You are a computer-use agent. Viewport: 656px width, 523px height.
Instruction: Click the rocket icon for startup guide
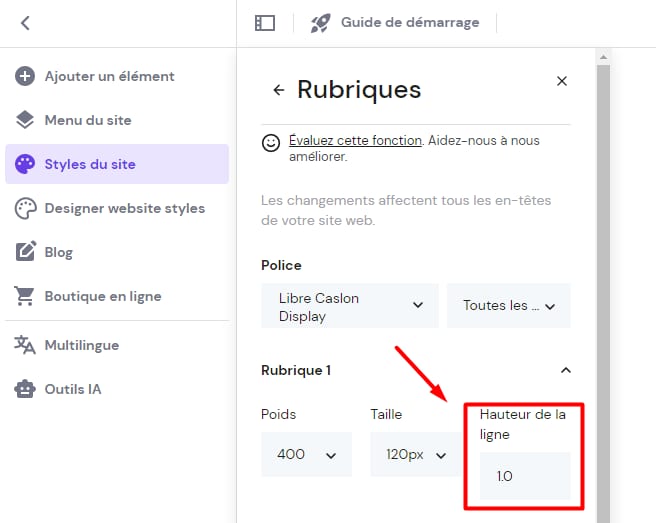pos(320,23)
